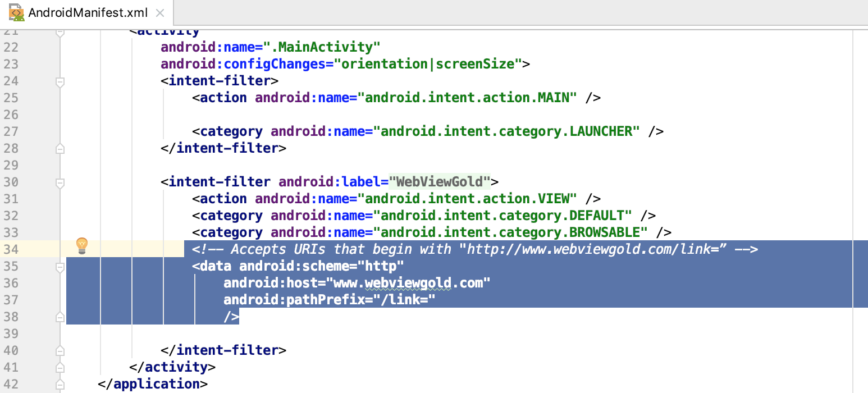
Task: Click the "WebViewGold" label value on line 30
Action: (441, 181)
